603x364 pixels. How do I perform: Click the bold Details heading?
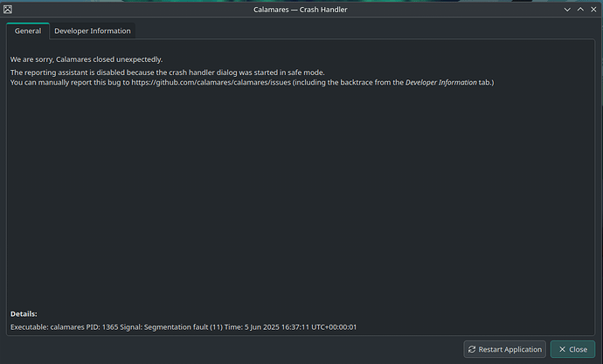coord(24,314)
